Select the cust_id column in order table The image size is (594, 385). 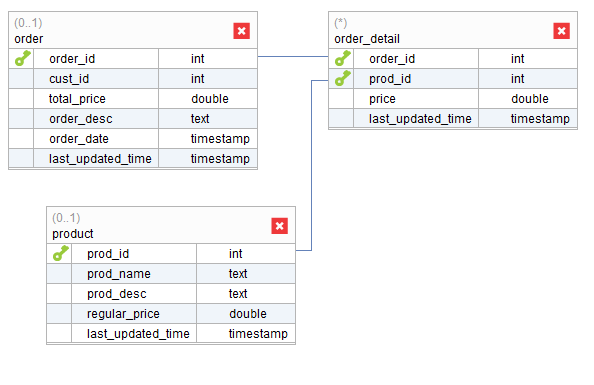pyautogui.click(x=69, y=78)
